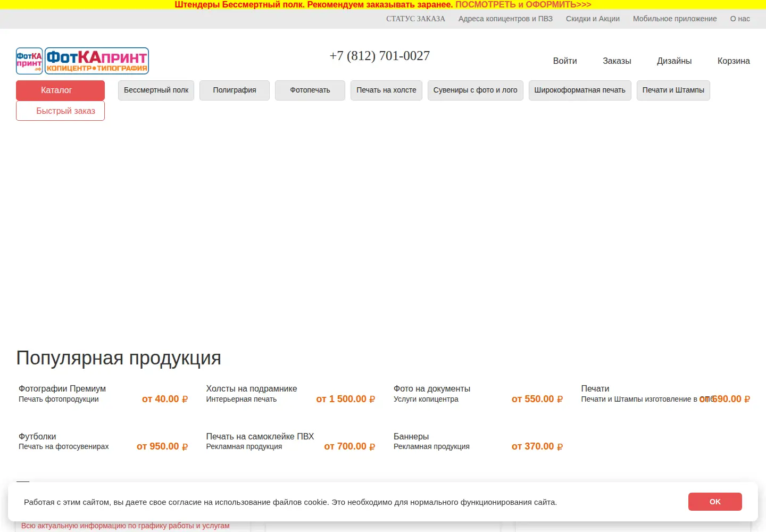Click ПОСМОТРЕТЬ и ОФОРМИТЬ in the yellow banner
This screenshot has width=766, height=532.
coord(523,5)
